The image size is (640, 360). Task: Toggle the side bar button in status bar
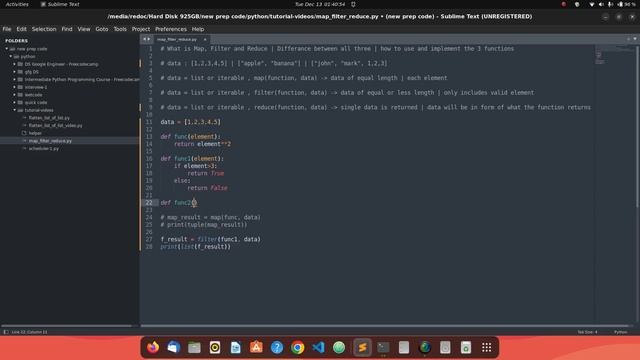point(6,332)
